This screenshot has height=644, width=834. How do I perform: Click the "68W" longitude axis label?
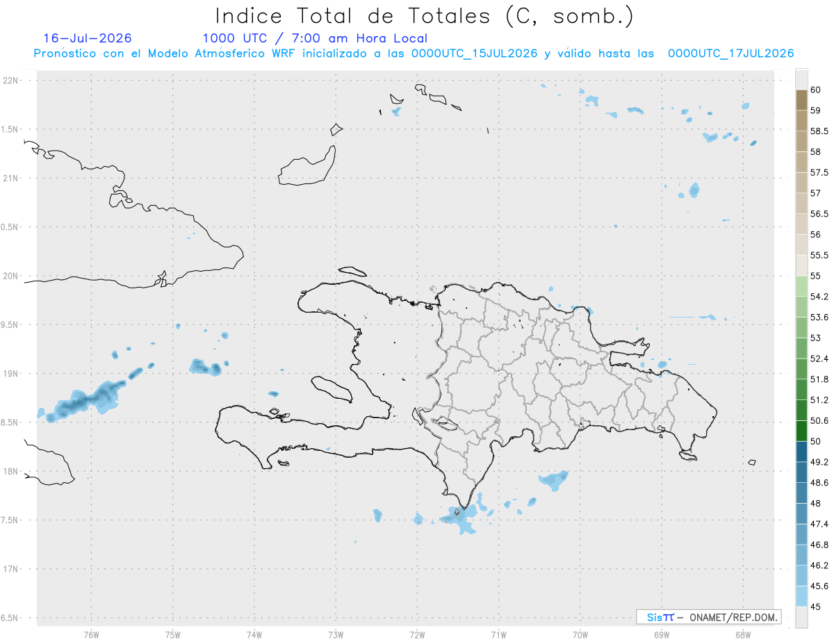pyautogui.click(x=742, y=635)
